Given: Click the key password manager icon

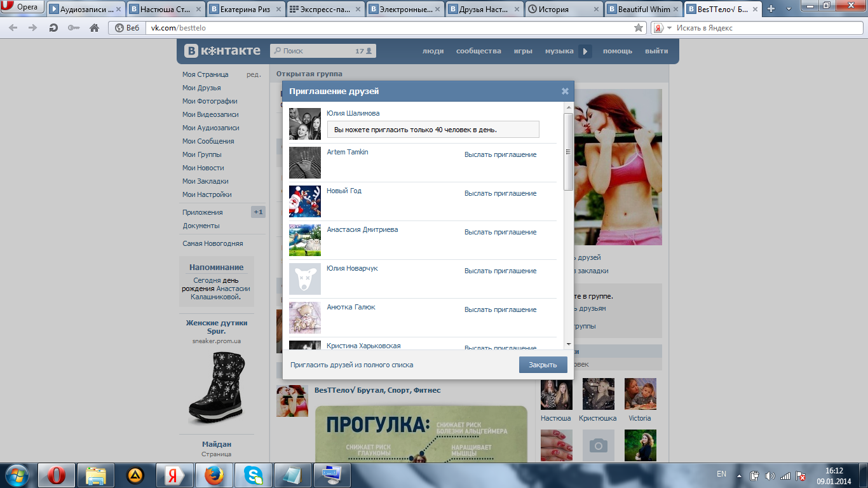Looking at the screenshot, I should pos(74,28).
